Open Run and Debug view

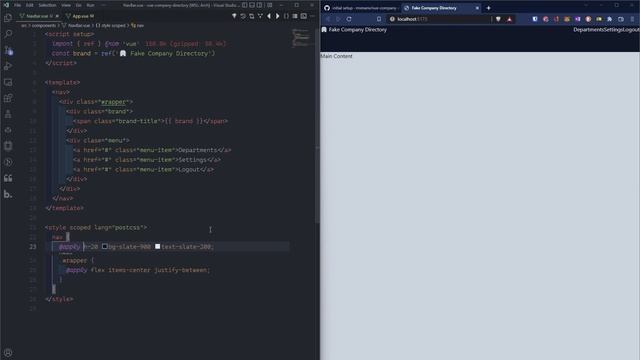[8, 66]
